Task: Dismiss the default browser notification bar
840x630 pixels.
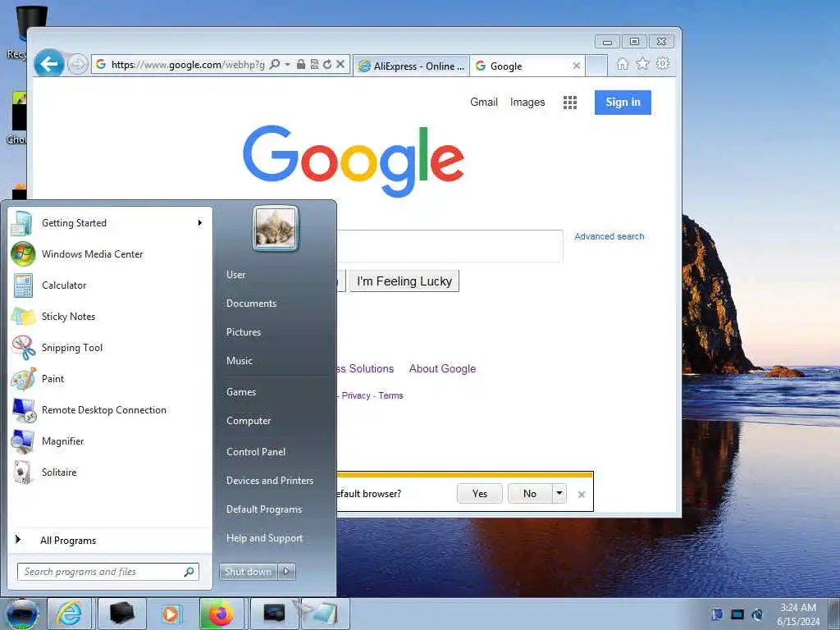Action: pyautogui.click(x=582, y=495)
